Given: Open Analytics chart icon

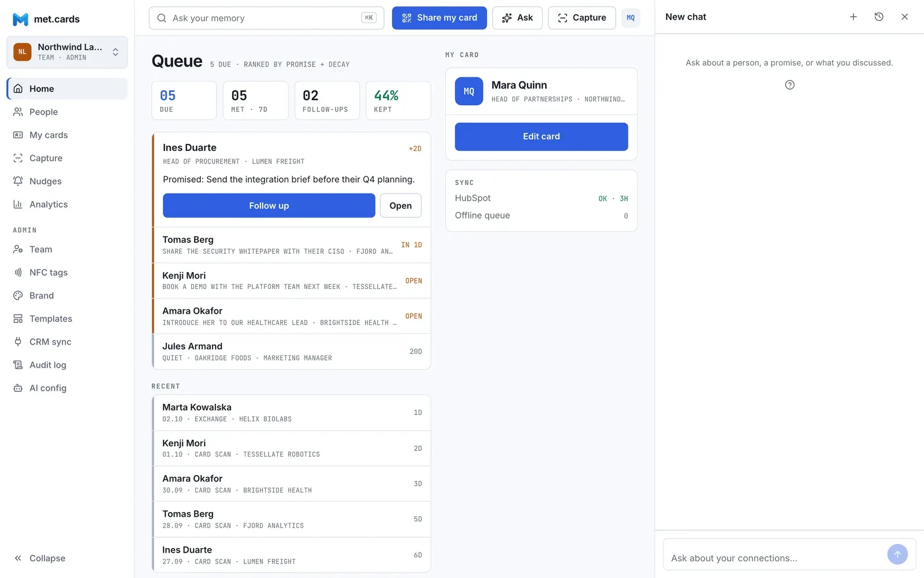Looking at the screenshot, I should coord(18,204).
